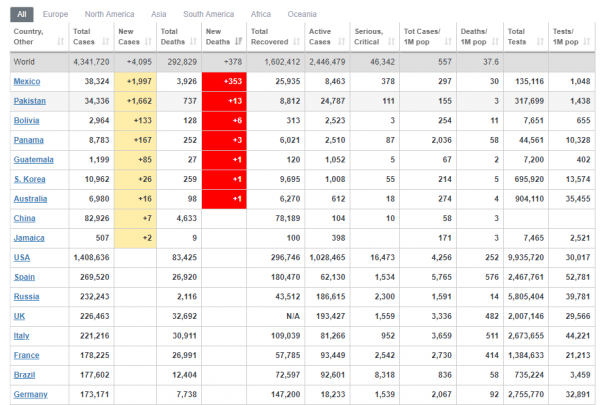Select the All continent tab
This screenshot has width=600, height=405.
point(22,14)
